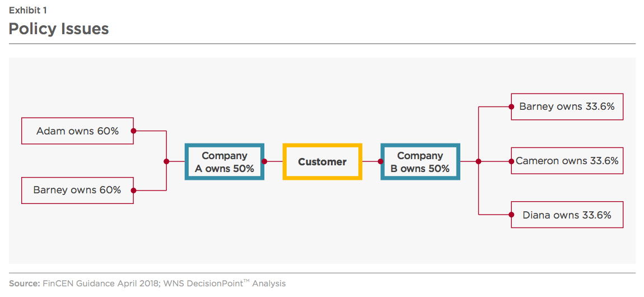Screen dimensions: 644x297
Task: Click the Company A owns 50% node
Action: [x=225, y=162]
